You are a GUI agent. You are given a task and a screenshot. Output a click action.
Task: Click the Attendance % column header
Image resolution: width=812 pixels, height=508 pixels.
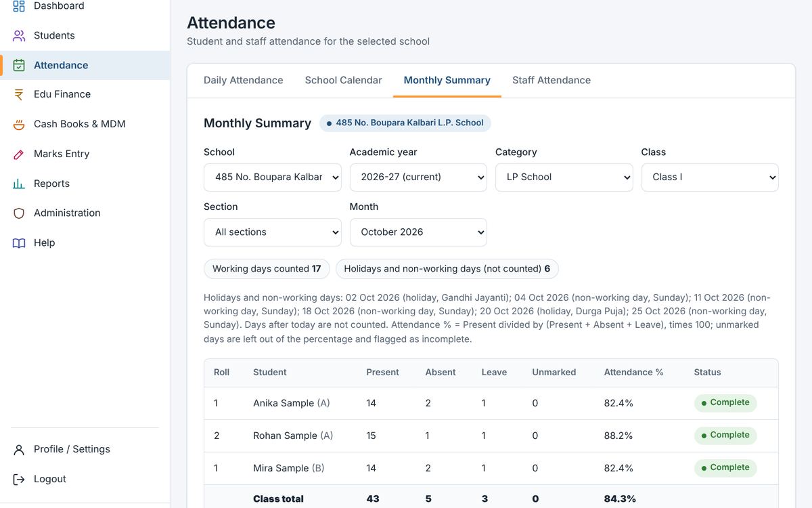tap(633, 373)
